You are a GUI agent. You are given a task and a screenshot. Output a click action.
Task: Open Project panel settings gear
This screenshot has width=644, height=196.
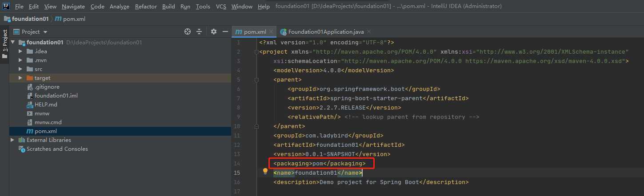tap(214, 31)
